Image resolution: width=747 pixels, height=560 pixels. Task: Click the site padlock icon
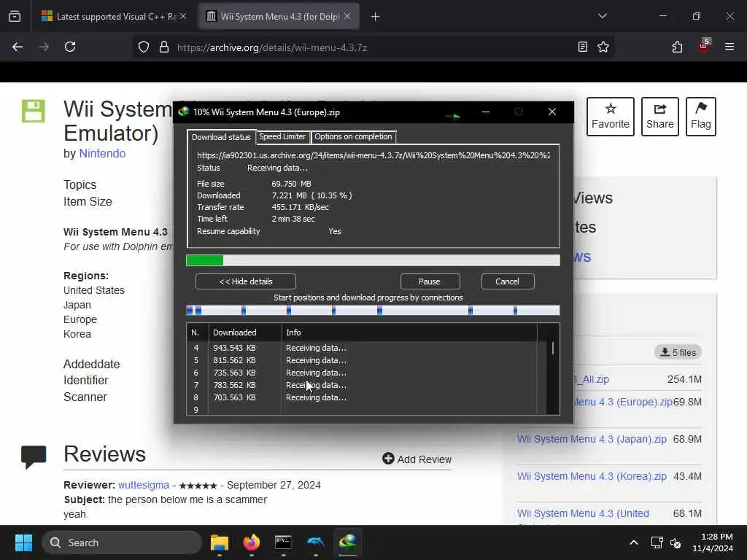point(164,47)
